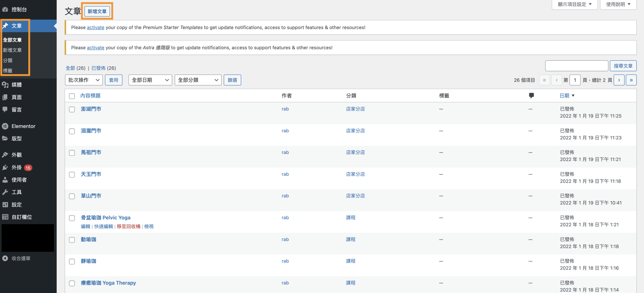Check the box for 澎湖門市 post
Screen dimensions: 644x293
click(72, 109)
